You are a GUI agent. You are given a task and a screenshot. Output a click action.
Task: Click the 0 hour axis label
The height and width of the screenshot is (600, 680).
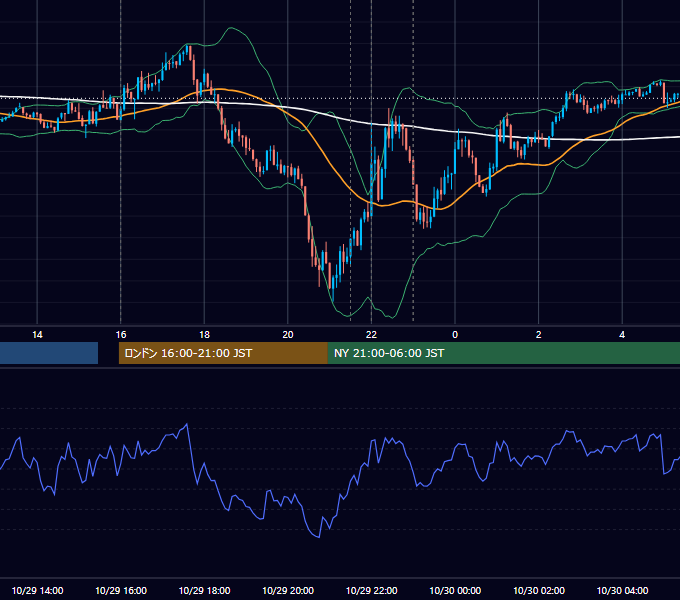[455, 335]
